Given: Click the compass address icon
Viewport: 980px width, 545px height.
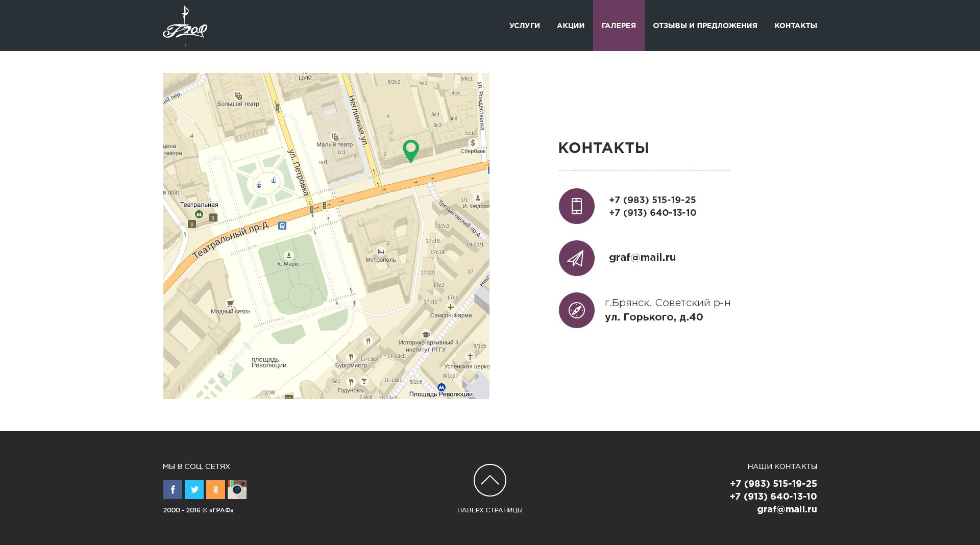Looking at the screenshot, I should (x=576, y=310).
